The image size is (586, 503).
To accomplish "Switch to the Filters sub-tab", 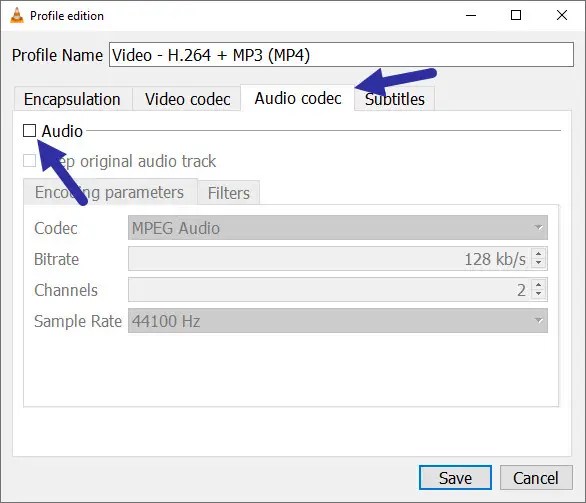I will point(229,193).
